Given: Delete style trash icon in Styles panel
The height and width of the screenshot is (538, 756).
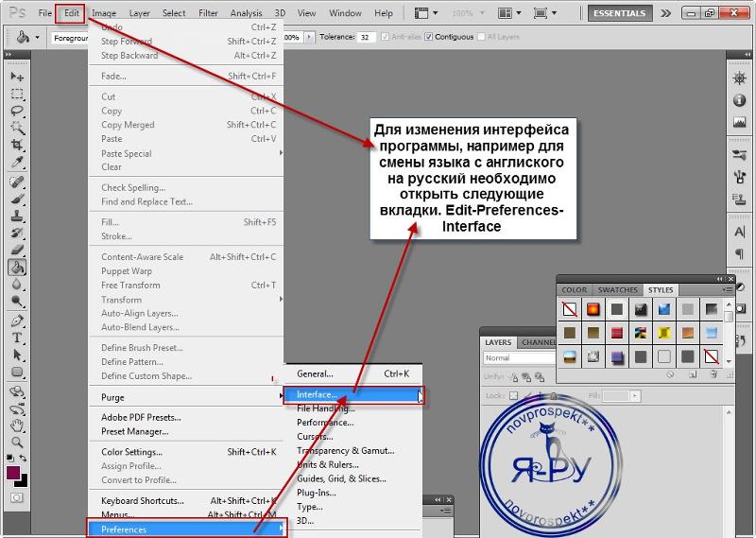Looking at the screenshot, I should 713,374.
